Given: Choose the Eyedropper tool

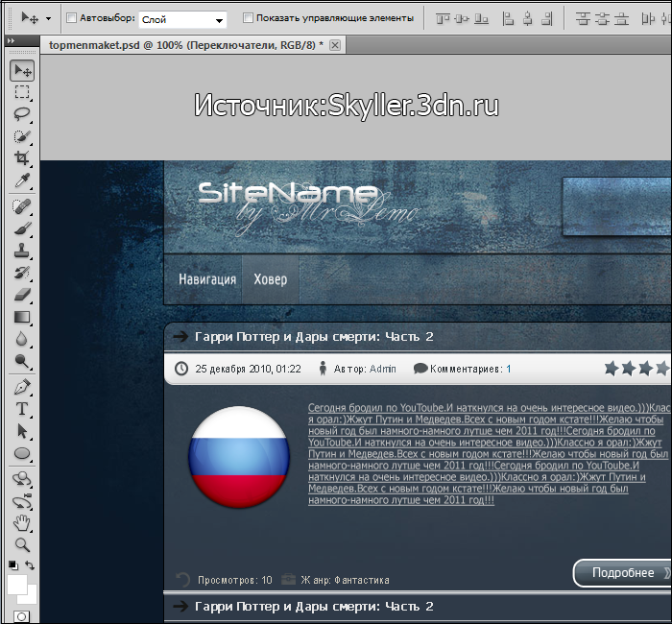Looking at the screenshot, I should click(22, 180).
